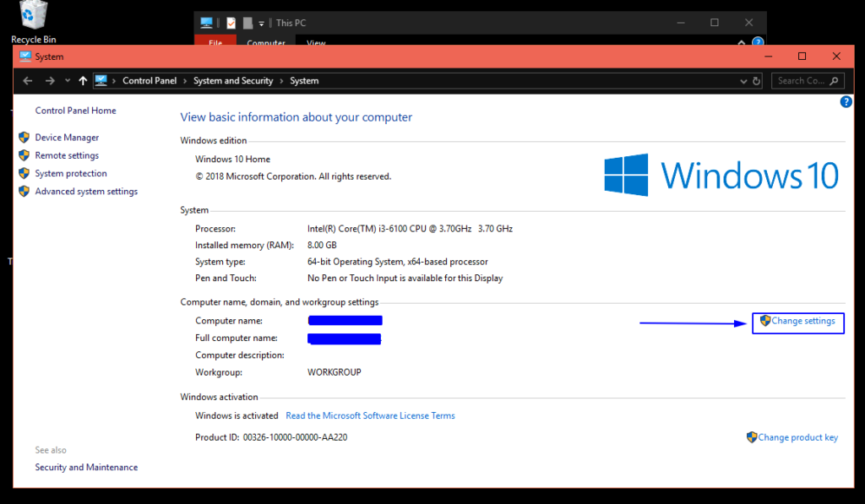The image size is (865, 504).
Task: Click the WORKGROUP value
Action: click(335, 373)
